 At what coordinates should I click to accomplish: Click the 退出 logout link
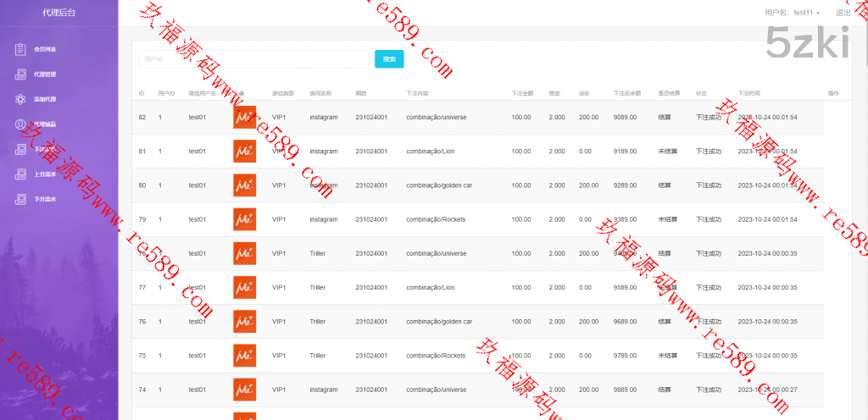(x=843, y=13)
